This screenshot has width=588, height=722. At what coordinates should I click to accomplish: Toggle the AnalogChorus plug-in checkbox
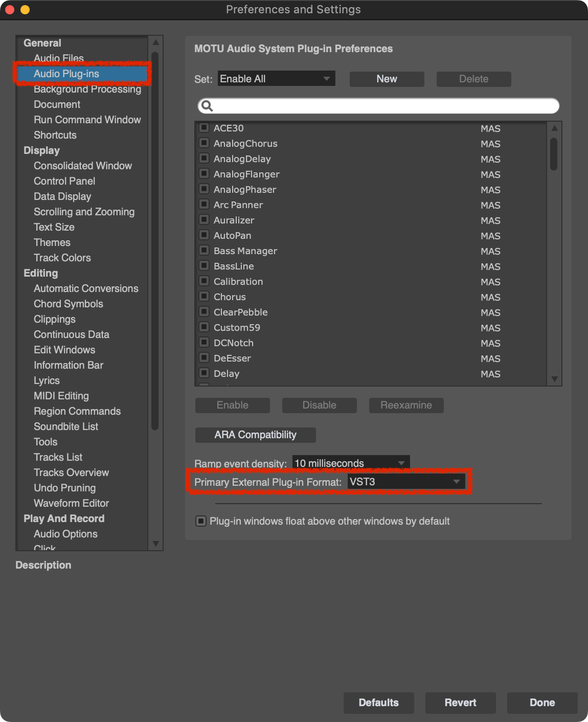[204, 143]
